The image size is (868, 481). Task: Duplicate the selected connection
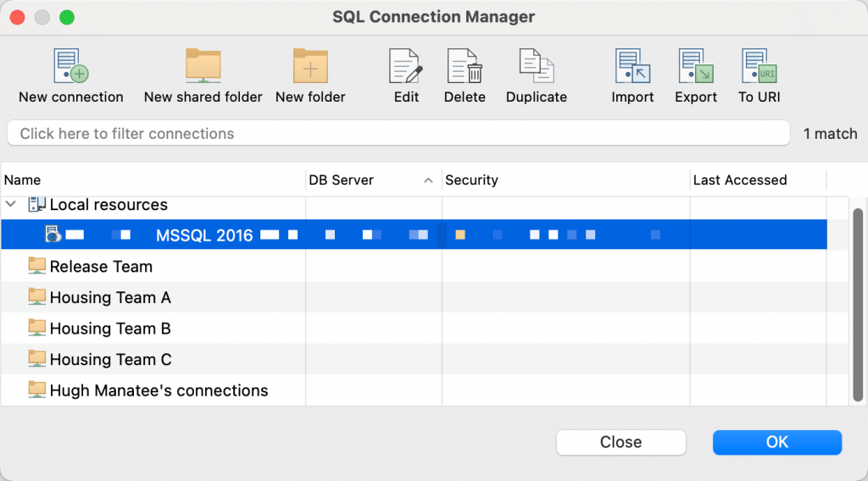pos(536,66)
